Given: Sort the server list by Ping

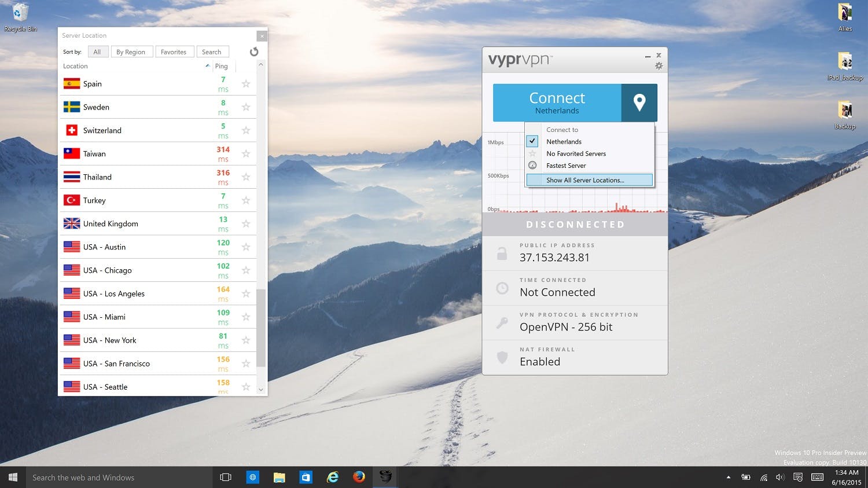Looking at the screenshot, I should point(225,66).
